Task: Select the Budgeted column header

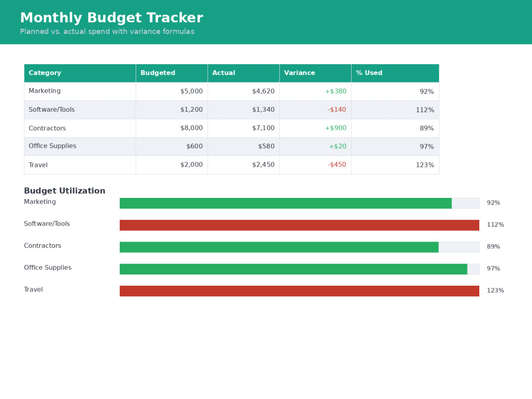Action: point(172,73)
